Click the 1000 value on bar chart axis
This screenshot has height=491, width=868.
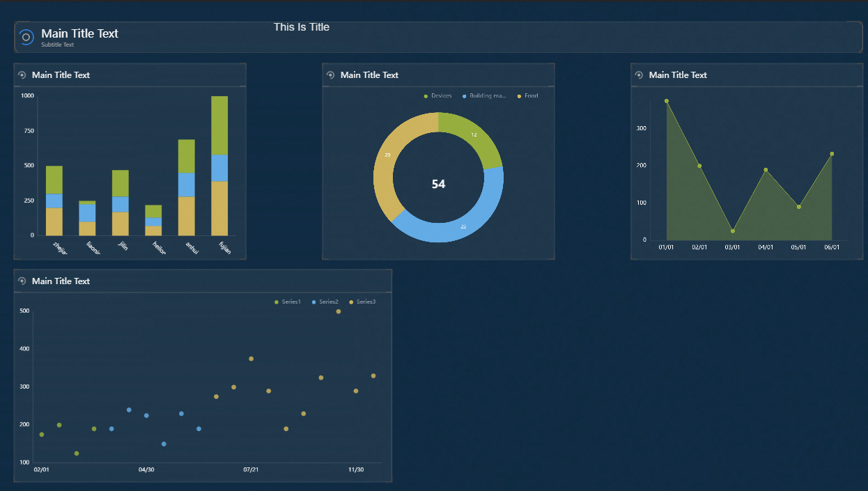pyautogui.click(x=27, y=96)
